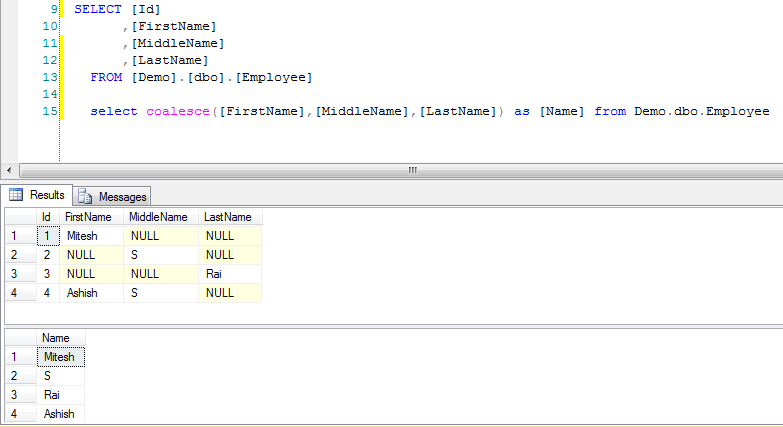Click the Messages tab document icon
Image resolution: width=783 pixels, height=427 pixels.
click(85, 196)
